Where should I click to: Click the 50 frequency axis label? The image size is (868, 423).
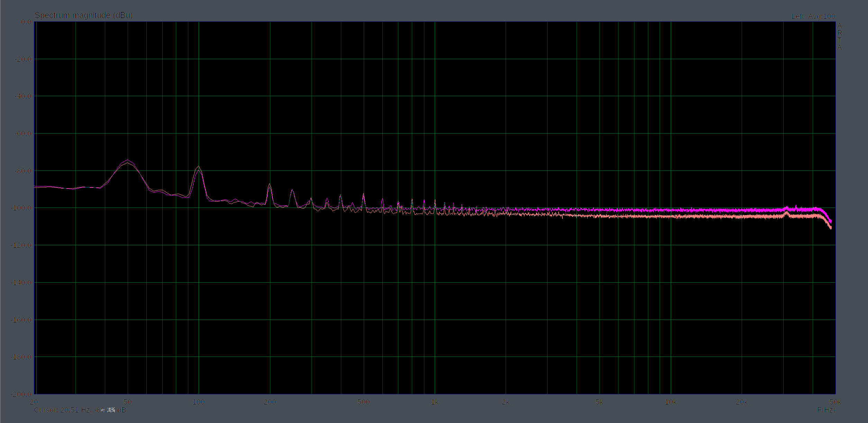pos(128,402)
